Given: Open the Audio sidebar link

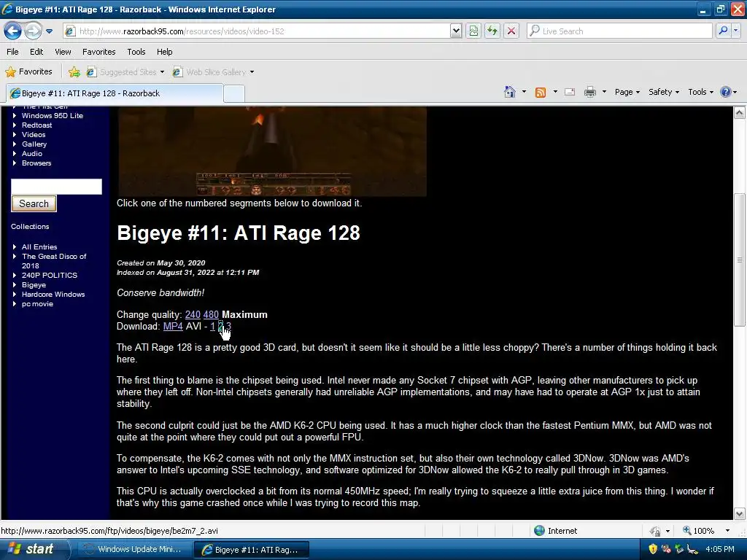Looking at the screenshot, I should pyautogui.click(x=32, y=154).
